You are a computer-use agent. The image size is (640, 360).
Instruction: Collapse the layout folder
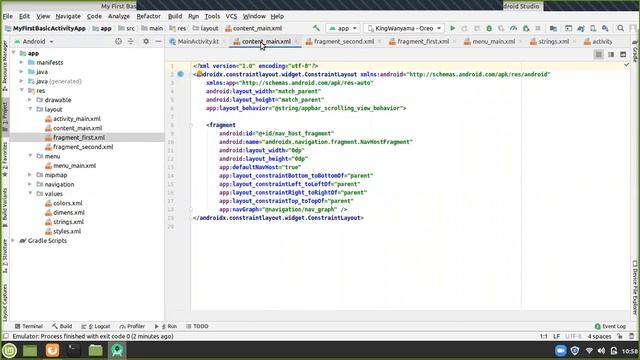[30, 109]
